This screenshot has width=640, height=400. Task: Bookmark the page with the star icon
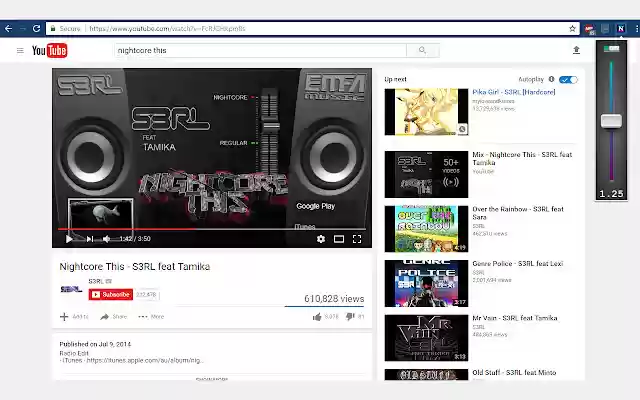point(572,29)
